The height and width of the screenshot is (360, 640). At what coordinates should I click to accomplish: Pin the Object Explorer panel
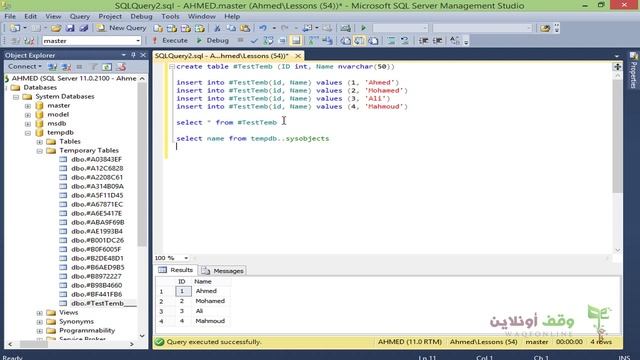tap(133, 55)
